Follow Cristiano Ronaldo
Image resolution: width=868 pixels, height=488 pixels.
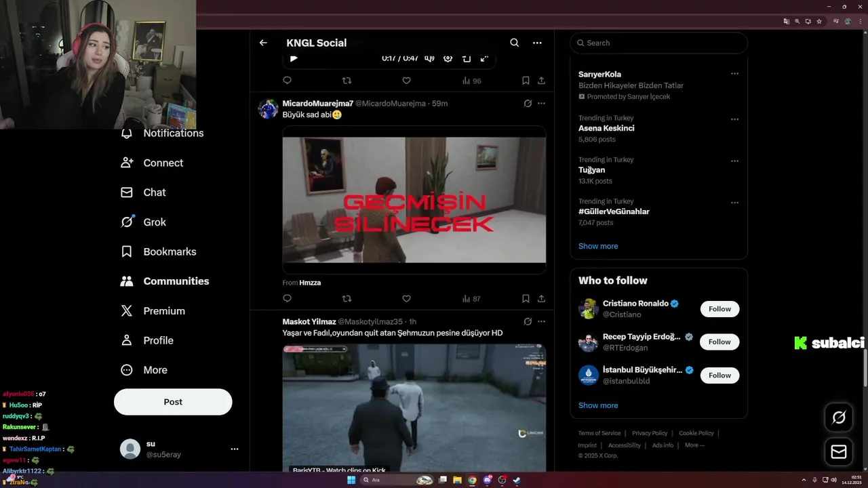719,309
